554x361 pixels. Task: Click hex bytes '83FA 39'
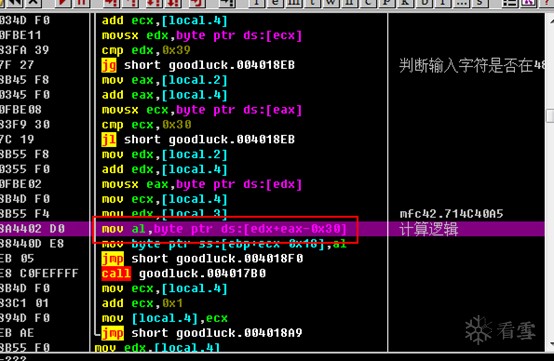24,50
